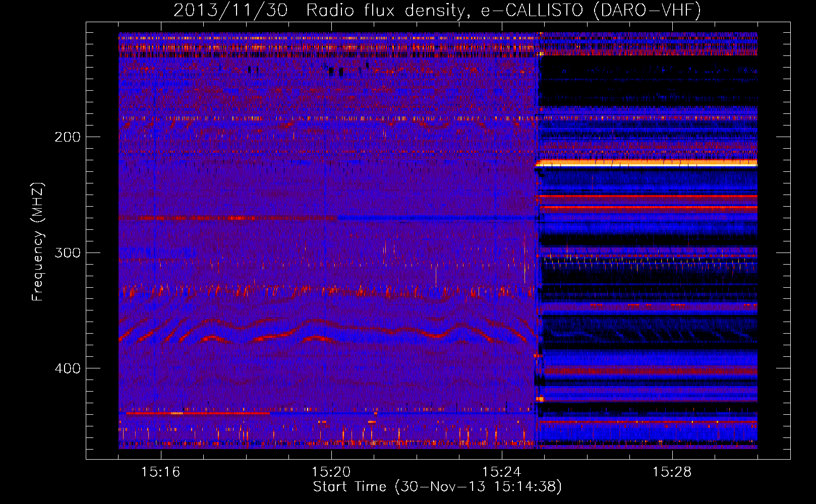Image resolution: width=816 pixels, height=504 pixels.
Task: Click the plot title '2013/11/30 Radio flux density'
Action: click(437, 10)
